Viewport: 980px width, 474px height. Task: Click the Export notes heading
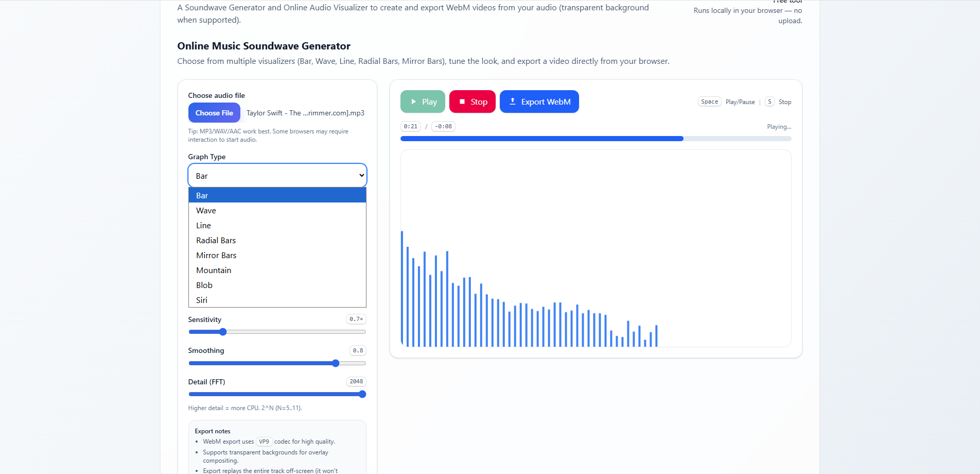(213, 431)
